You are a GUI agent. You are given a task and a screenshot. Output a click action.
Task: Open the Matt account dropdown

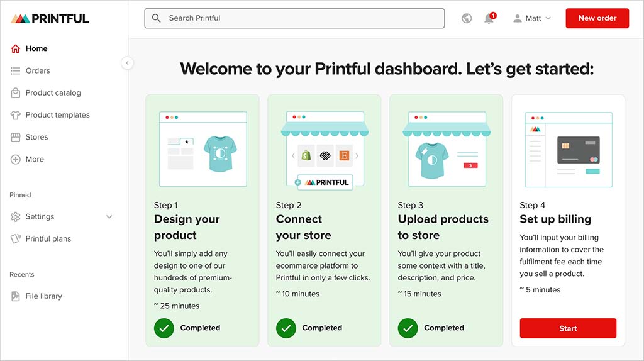[532, 18]
